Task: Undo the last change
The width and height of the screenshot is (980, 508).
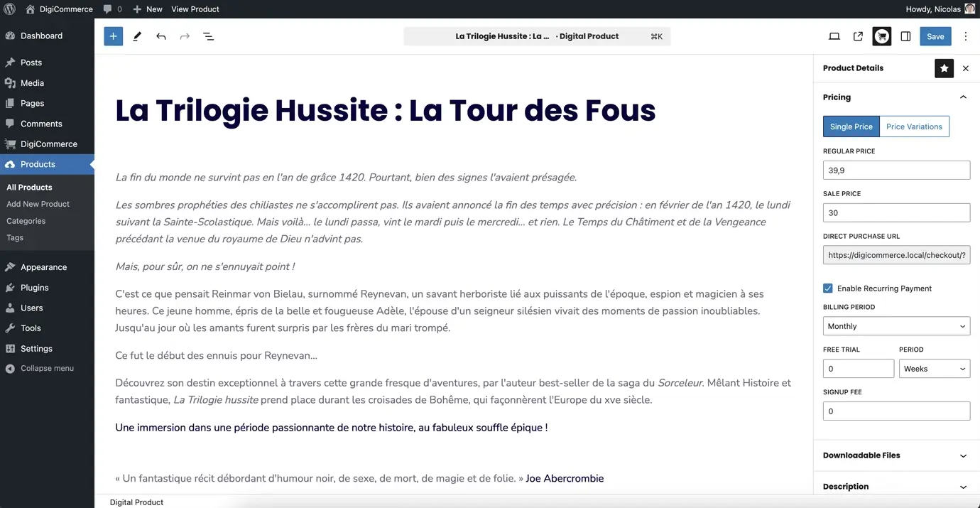Action: (161, 36)
